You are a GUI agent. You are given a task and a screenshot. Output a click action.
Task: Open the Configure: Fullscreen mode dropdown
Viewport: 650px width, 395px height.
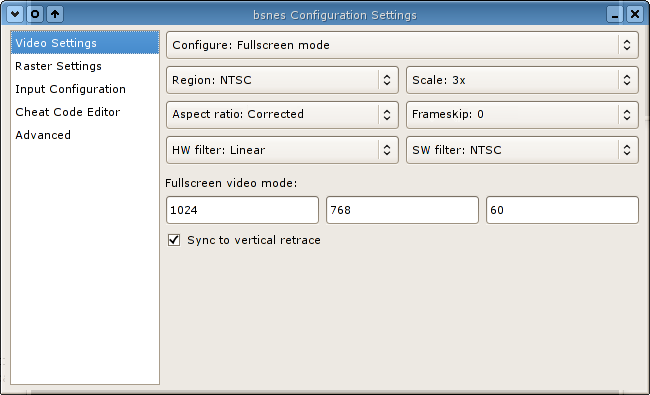click(402, 45)
